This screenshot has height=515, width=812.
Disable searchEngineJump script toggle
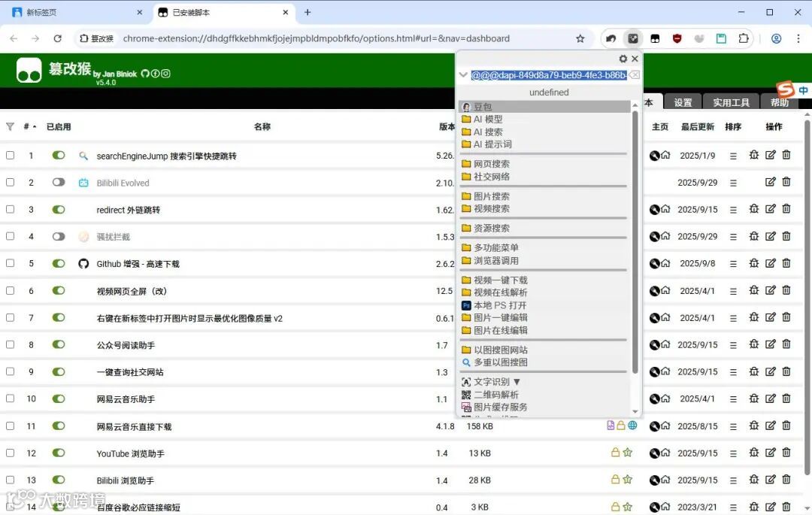(59, 156)
